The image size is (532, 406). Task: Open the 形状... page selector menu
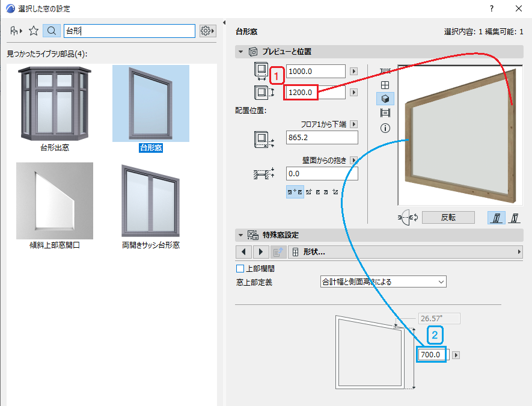pyautogui.click(x=405, y=252)
